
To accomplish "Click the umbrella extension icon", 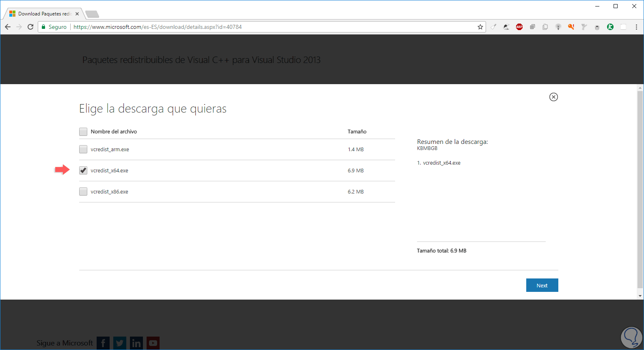I will coord(506,27).
